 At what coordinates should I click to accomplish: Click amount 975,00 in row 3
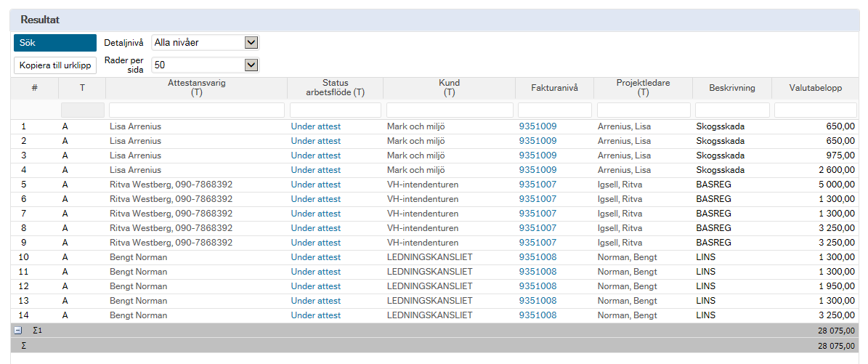point(840,155)
